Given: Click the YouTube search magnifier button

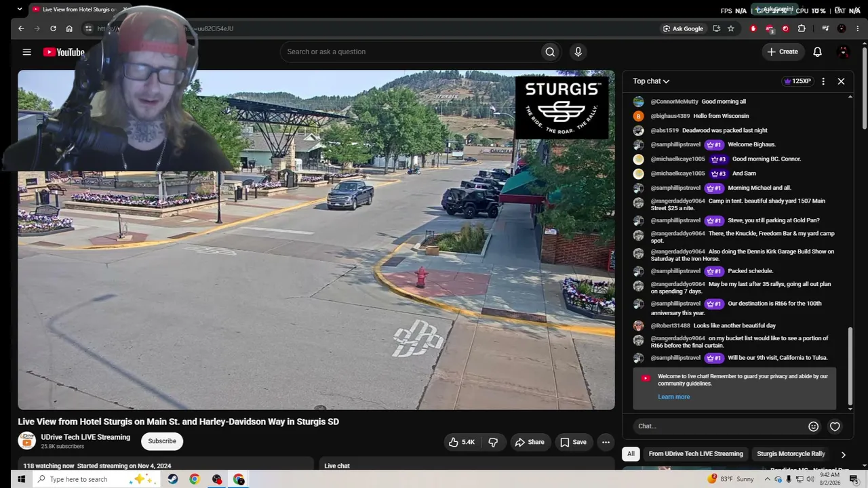Looking at the screenshot, I should (x=550, y=52).
